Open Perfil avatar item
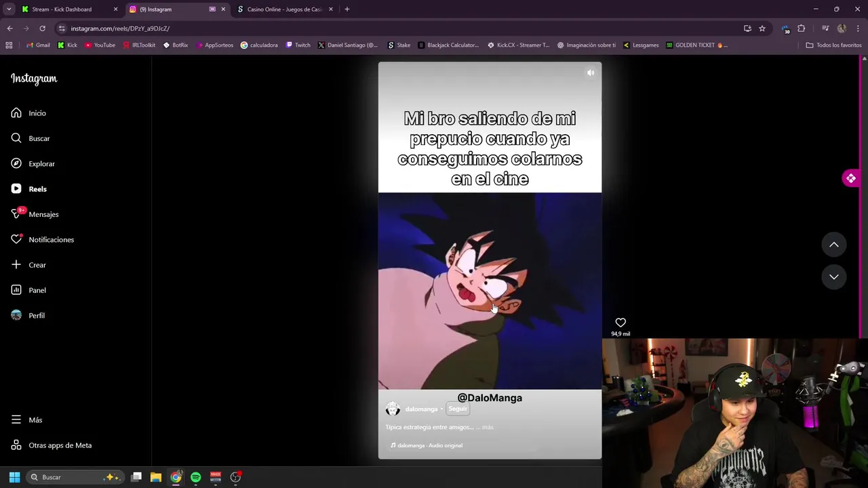Viewport: 868px width, 488px height. [x=28, y=316]
